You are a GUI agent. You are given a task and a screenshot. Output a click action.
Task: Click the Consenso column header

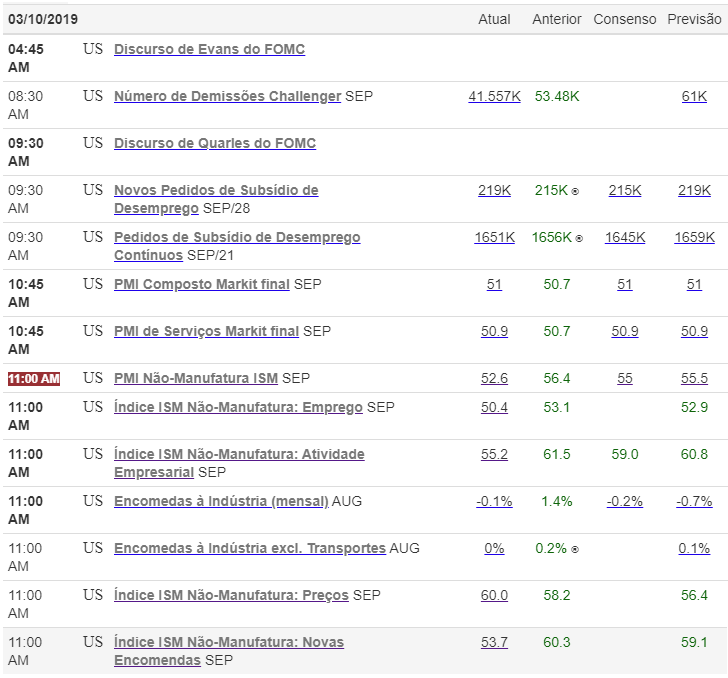625,19
